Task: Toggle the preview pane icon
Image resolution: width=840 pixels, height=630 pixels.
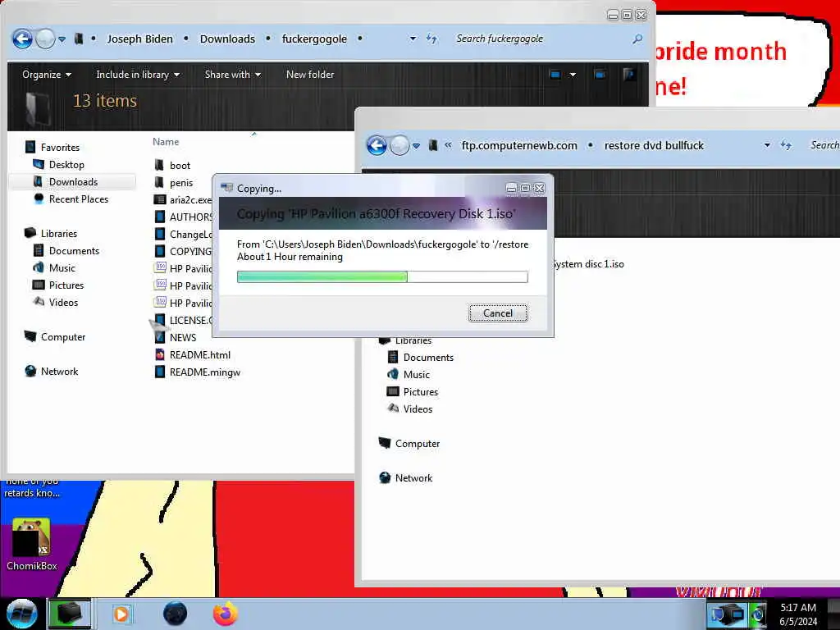Action: pyautogui.click(x=600, y=75)
